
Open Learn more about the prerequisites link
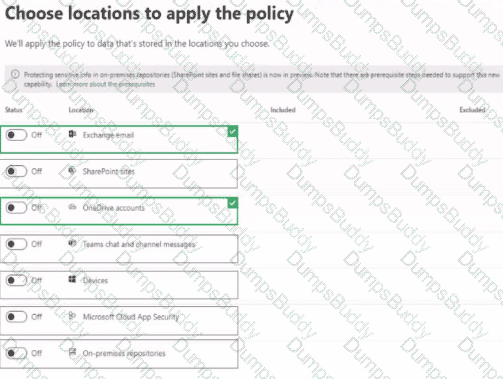coord(106,84)
